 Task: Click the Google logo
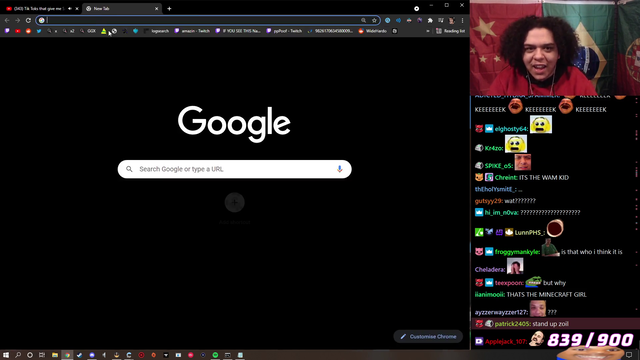(x=234, y=124)
